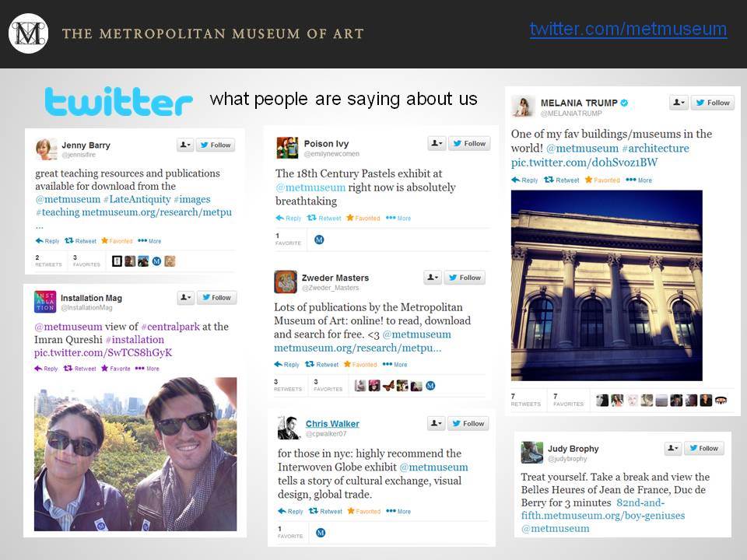Open Chris Walker's profile name link

click(332, 423)
